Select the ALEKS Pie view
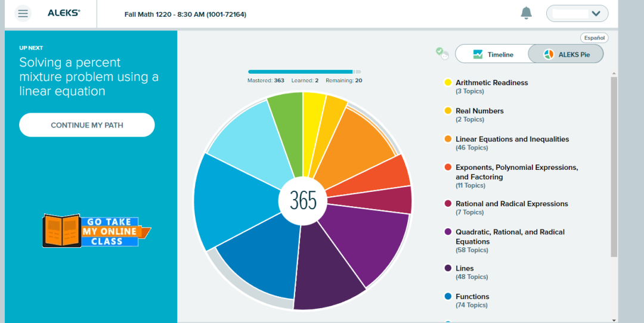Image resolution: width=644 pixels, height=323 pixels. [566, 54]
